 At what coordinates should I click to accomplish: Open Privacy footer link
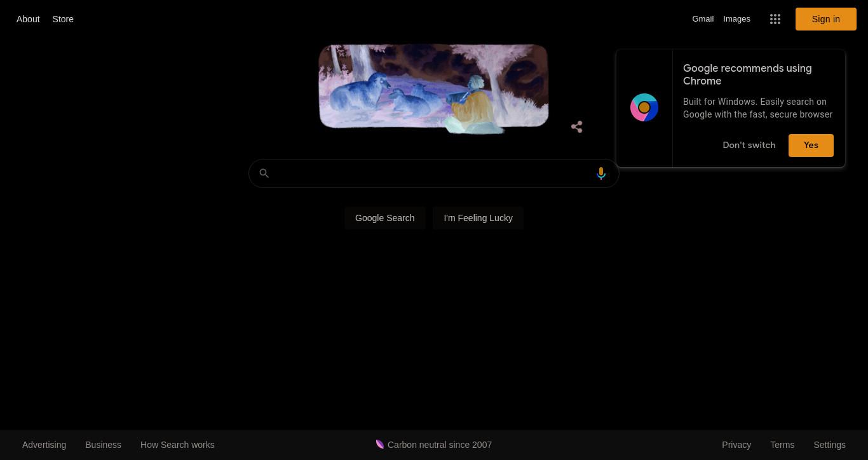point(736,445)
